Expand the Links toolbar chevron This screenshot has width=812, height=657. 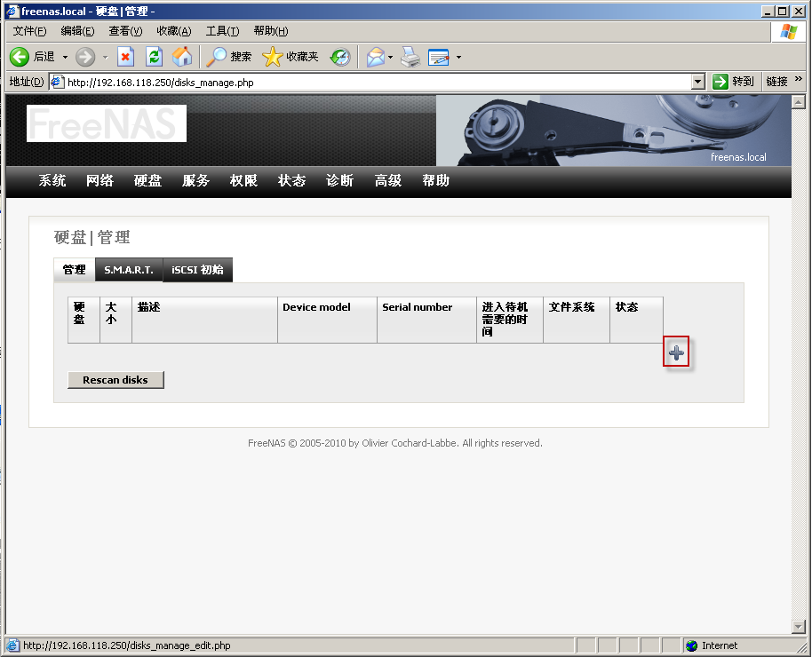click(x=798, y=79)
